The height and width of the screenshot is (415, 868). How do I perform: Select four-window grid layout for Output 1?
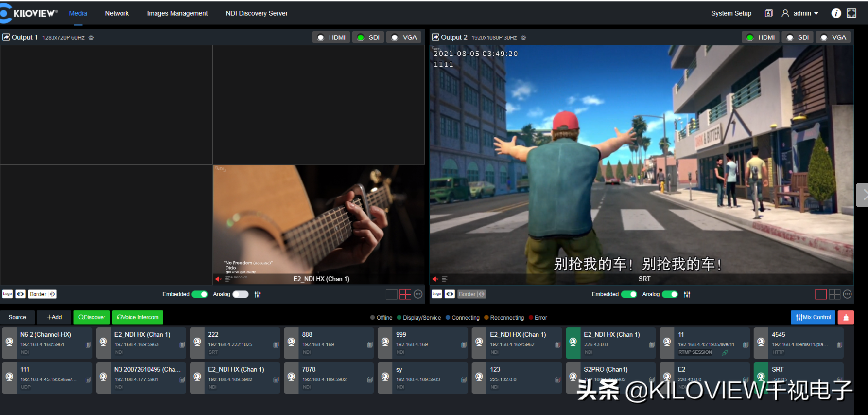tap(405, 294)
